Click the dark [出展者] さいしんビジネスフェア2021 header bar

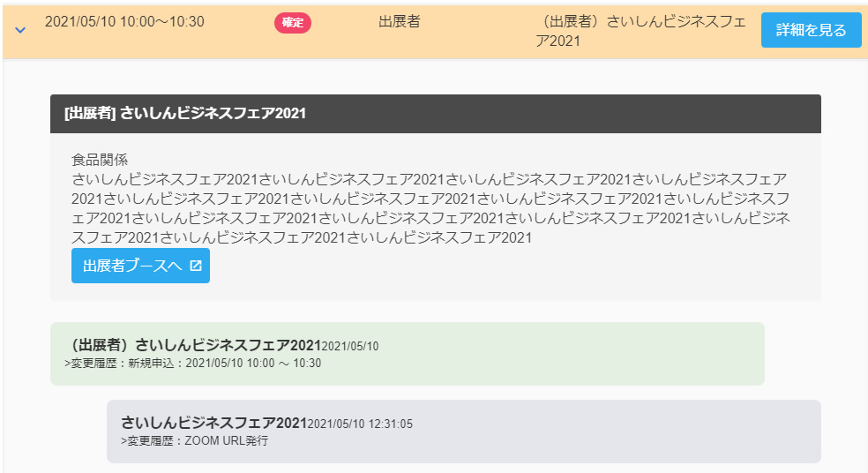click(x=435, y=114)
